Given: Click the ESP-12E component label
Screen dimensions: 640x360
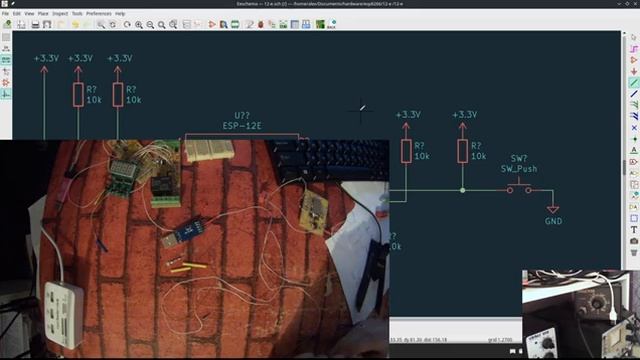Looking at the screenshot, I should 242,126.
